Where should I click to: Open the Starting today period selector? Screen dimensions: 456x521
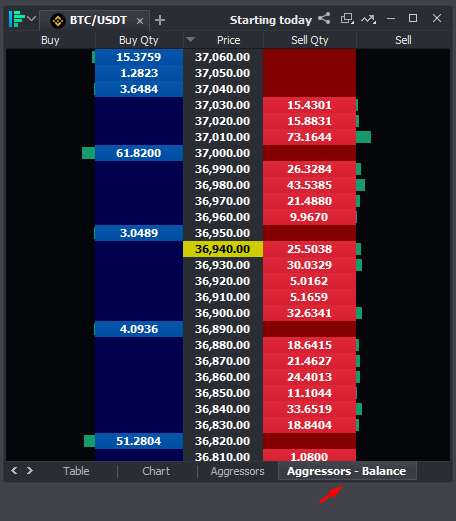271,20
